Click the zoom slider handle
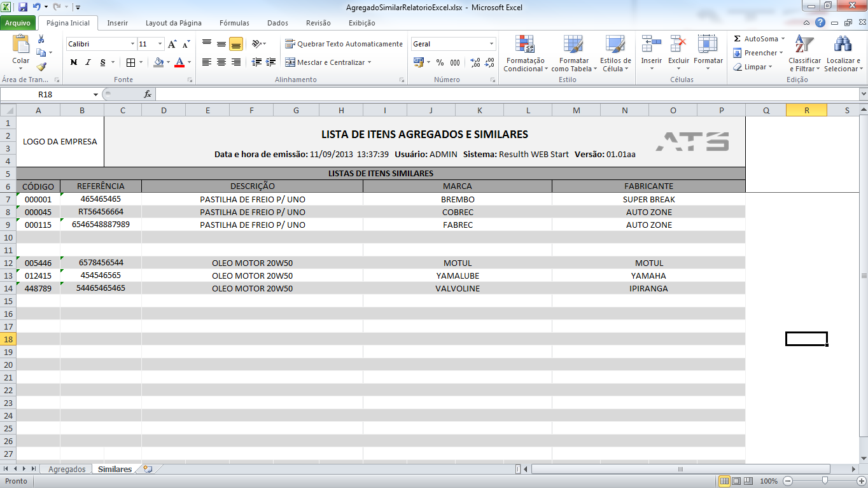The image size is (868, 488). point(825,481)
